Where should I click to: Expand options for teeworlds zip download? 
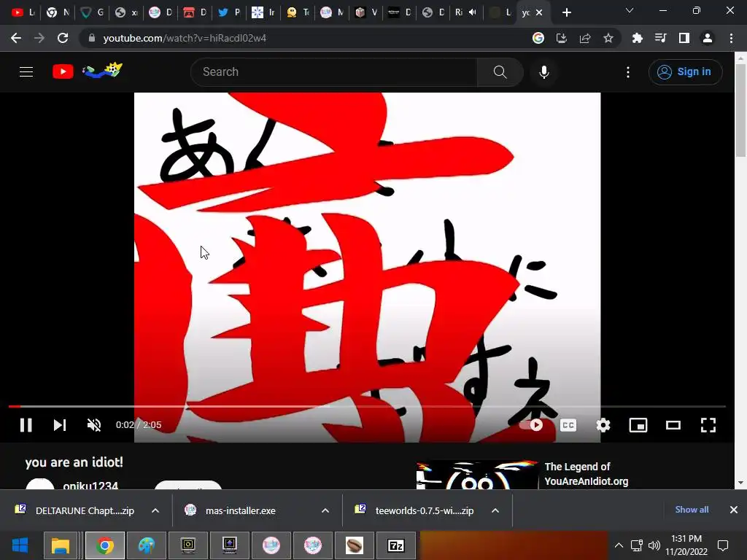(495, 510)
